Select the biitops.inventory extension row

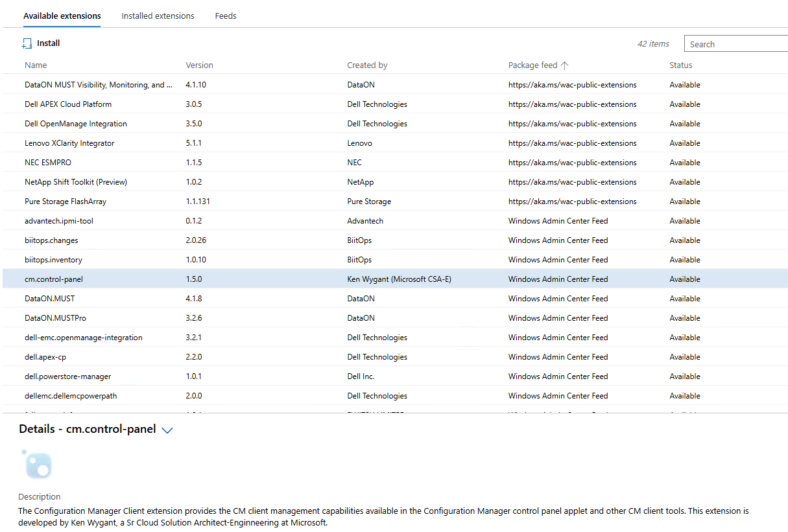tap(53, 260)
